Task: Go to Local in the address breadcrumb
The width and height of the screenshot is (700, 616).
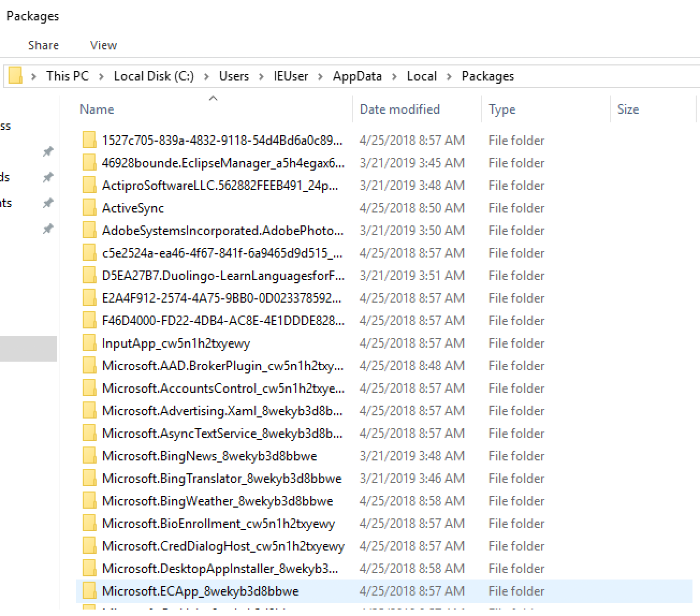Action: click(x=422, y=76)
